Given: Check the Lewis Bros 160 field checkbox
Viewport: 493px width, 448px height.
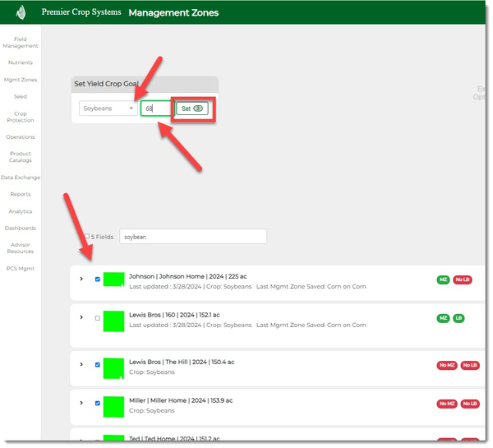Looking at the screenshot, I should [x=98, y=317].
